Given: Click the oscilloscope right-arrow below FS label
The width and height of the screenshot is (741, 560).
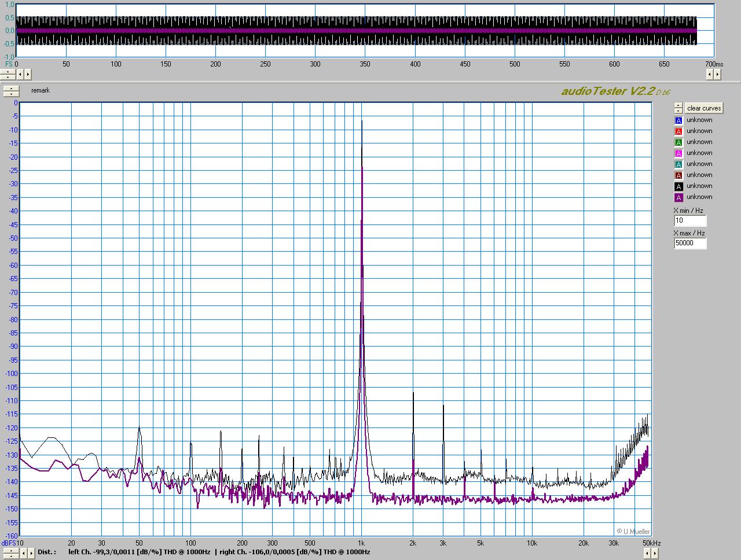Looking at the screenshot, I should click(x=28, y=75).
